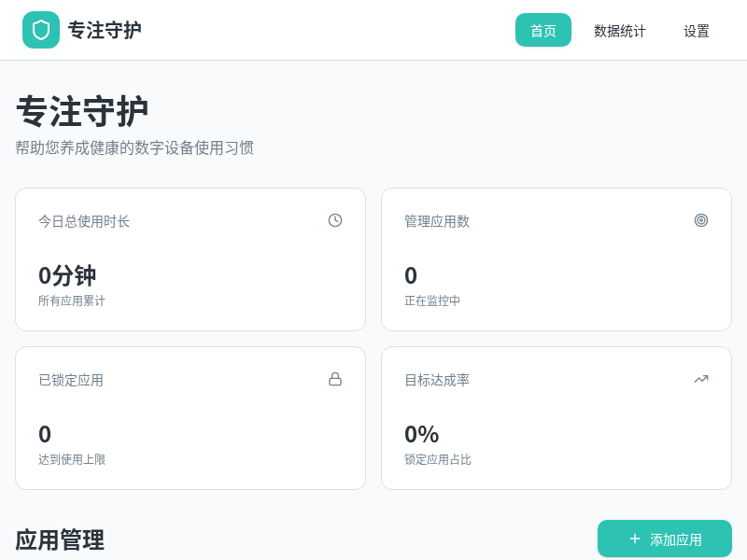Image resolution: width=747 pixels, height=560 pixels.
Task: Click the shield logo icon in the header
Action: [x=40, y=29]
